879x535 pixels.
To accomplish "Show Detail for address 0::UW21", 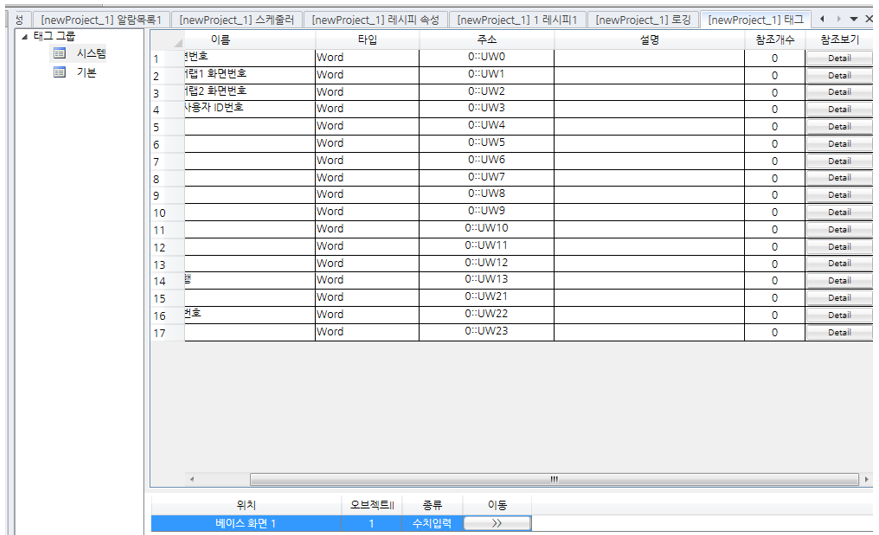I will coord(839,298).
